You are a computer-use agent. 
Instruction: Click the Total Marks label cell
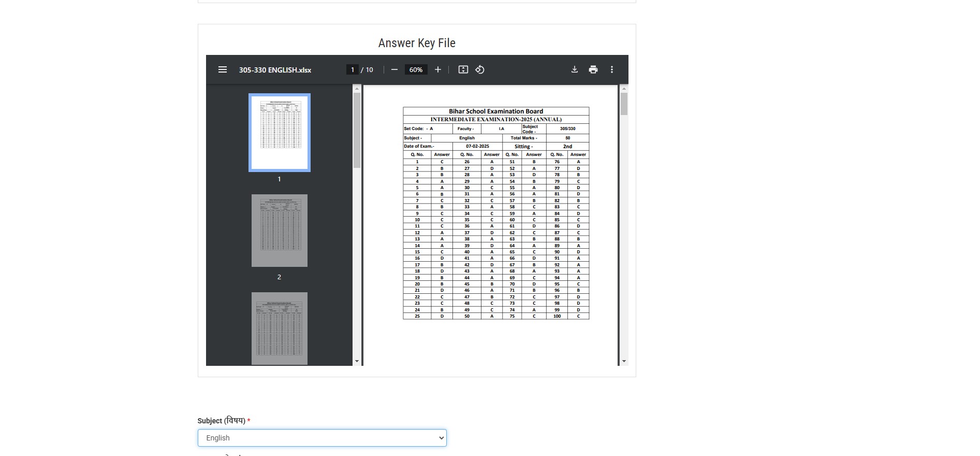(x=524, y=138)
